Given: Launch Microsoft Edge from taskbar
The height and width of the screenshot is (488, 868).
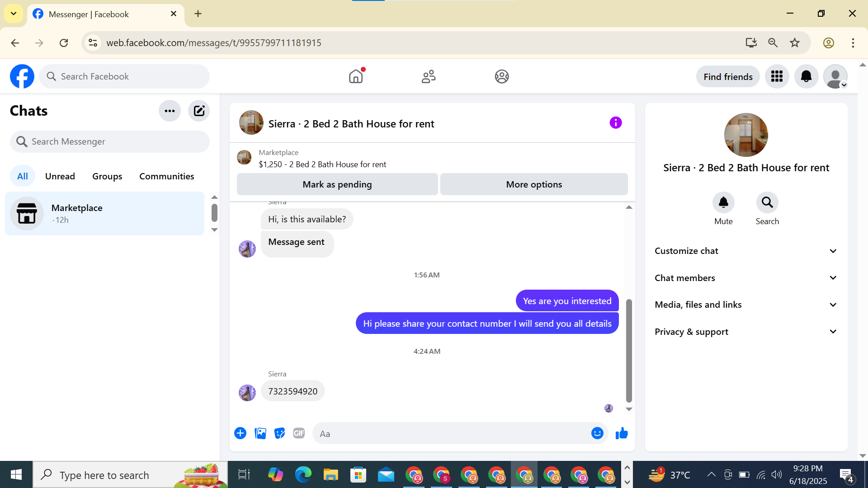Looking at the screenshot, I should click(303, 474).
